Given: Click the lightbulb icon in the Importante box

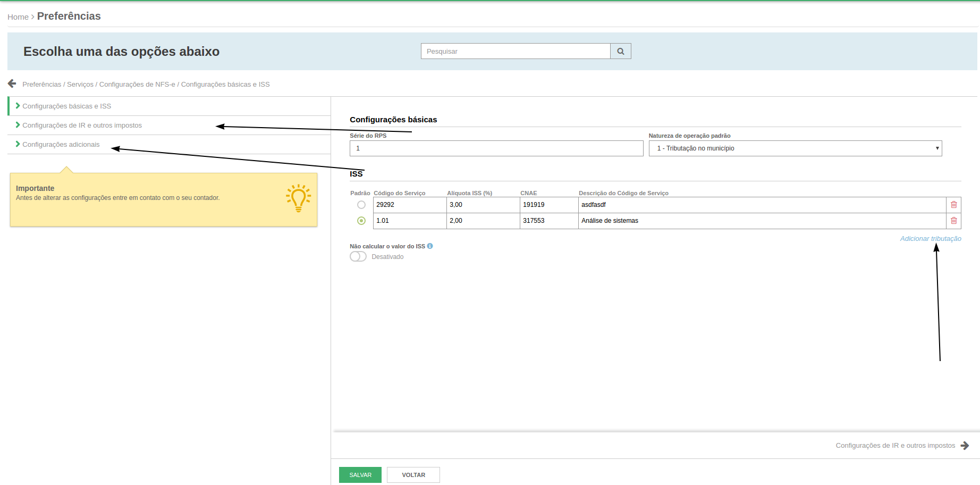Looking at the screenshot, I should click(x=298, y=198).
